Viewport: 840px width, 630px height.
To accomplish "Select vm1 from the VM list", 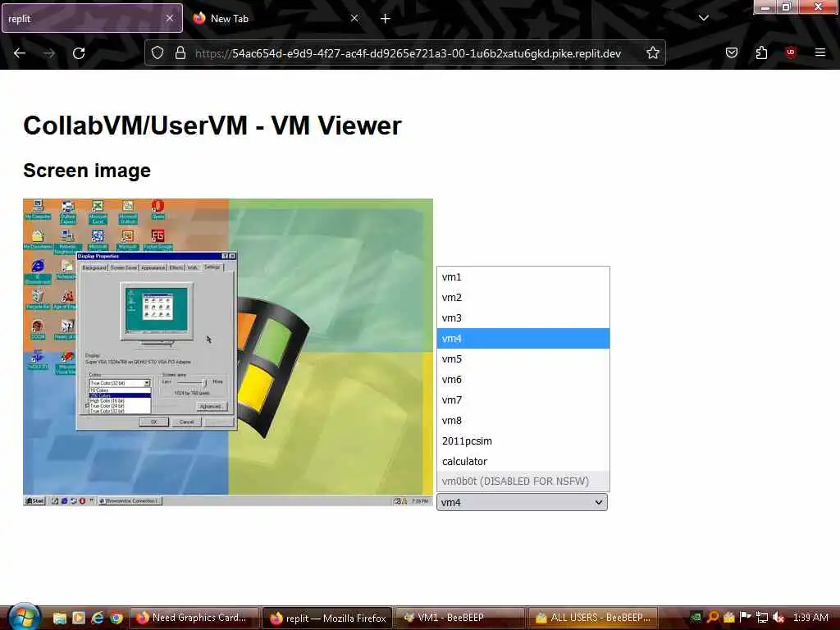I will [523, 277].
